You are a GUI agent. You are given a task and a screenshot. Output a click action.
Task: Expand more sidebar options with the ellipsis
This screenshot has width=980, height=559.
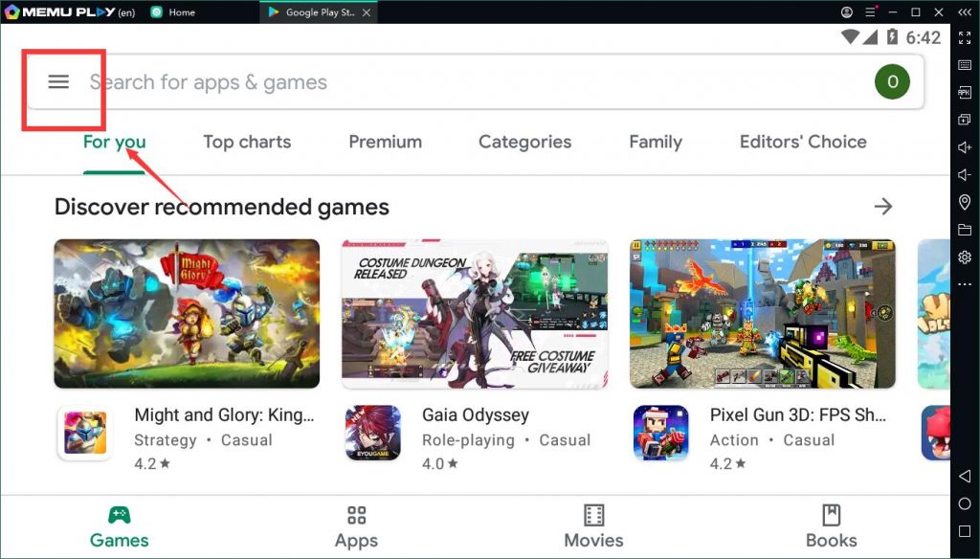[964, 284]
